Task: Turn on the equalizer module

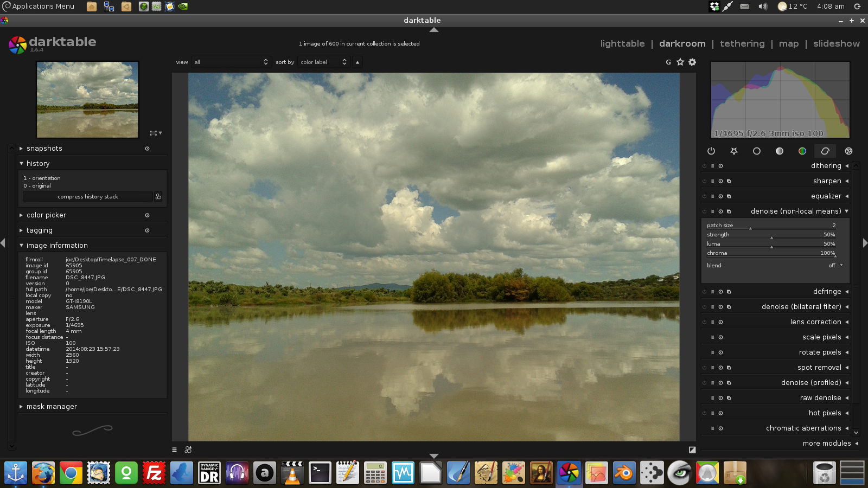Action: [x=704, y=196]
